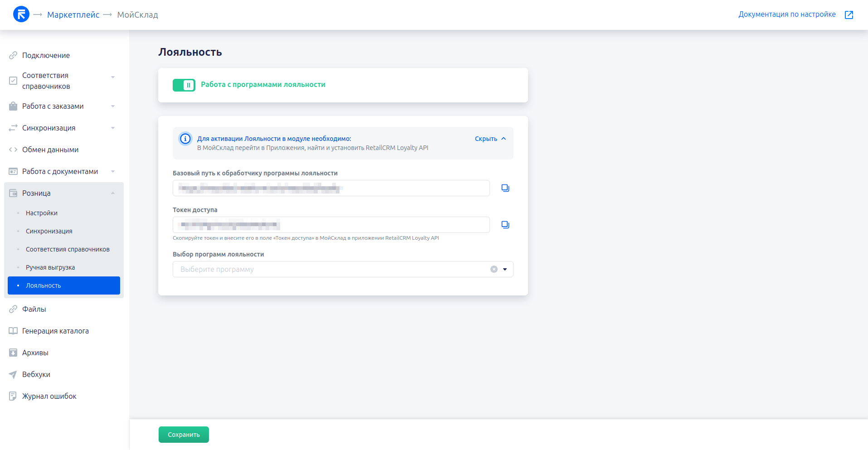868x450 pixels.
Task: Hide the activation instructions with Скрыть
Action: tap(490, 139)
